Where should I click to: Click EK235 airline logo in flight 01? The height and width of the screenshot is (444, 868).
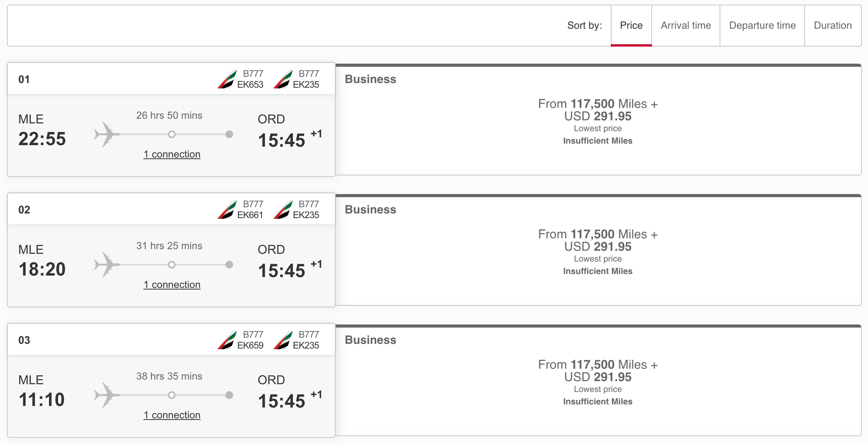point(283,79)
